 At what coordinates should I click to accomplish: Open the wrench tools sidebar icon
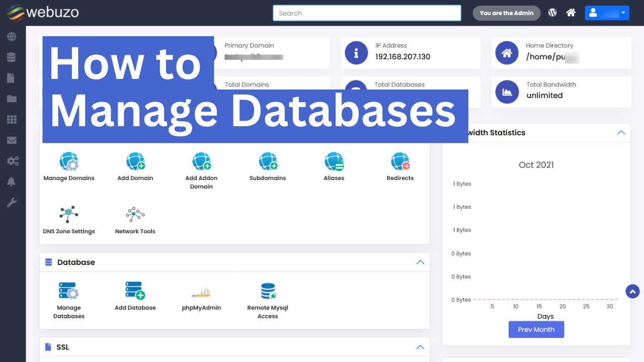pos(12,203)
